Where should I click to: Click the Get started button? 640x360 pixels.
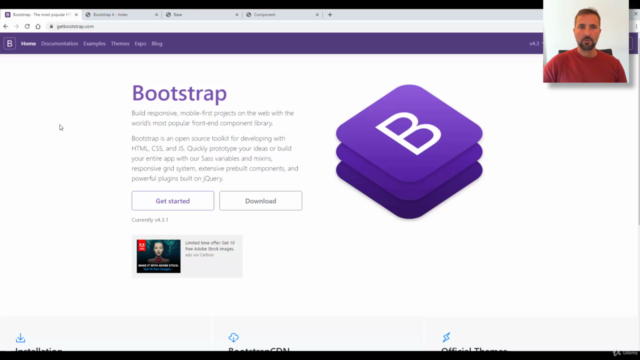pyautogui.click(x=173, y=201)
